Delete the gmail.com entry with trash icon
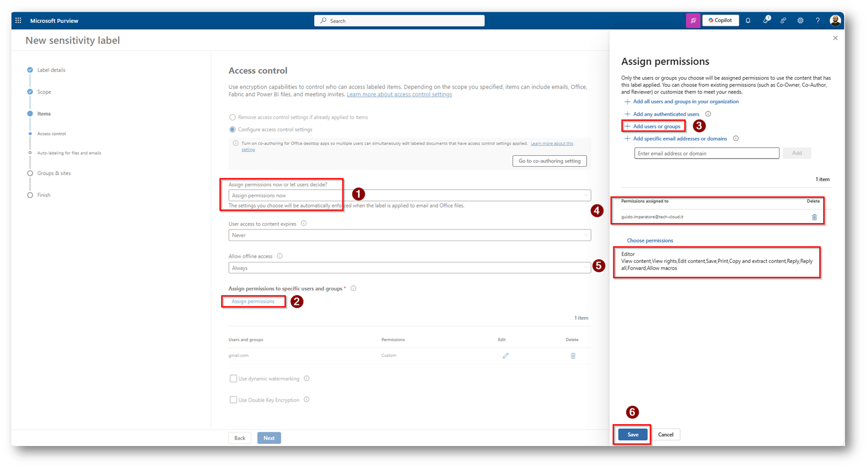Viewport: 868px width, 469px height. (x=573, y=356)
